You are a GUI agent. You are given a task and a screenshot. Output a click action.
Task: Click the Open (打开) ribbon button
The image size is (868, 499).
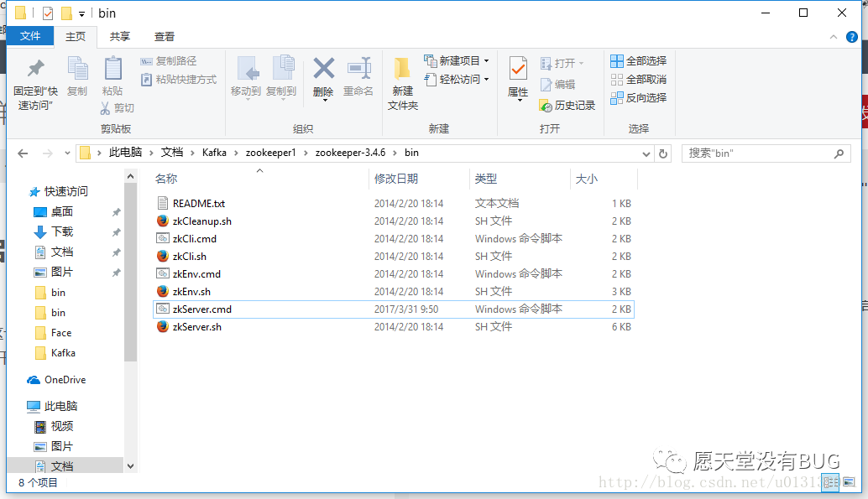(x=562, y=63)
